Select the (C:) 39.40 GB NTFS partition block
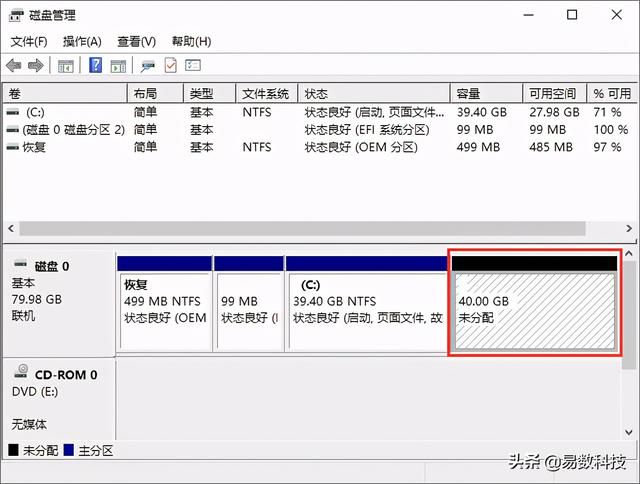The width and height of the screenshot is (640, 484). [x=367, y=304]
